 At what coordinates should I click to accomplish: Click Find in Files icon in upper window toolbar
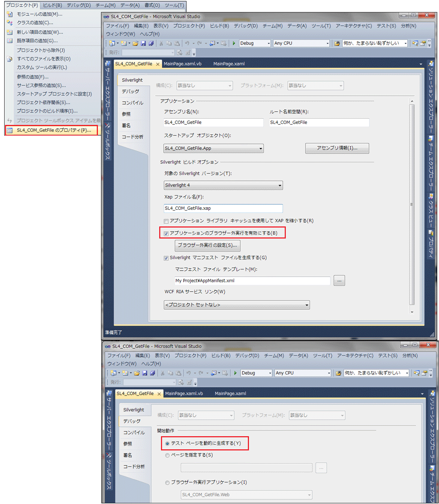point(337,43)
